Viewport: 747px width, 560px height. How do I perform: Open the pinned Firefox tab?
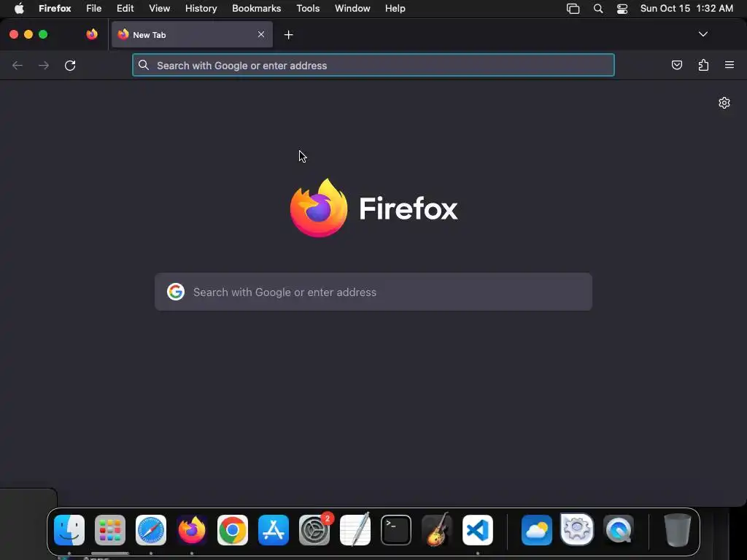tap(92, 34)
